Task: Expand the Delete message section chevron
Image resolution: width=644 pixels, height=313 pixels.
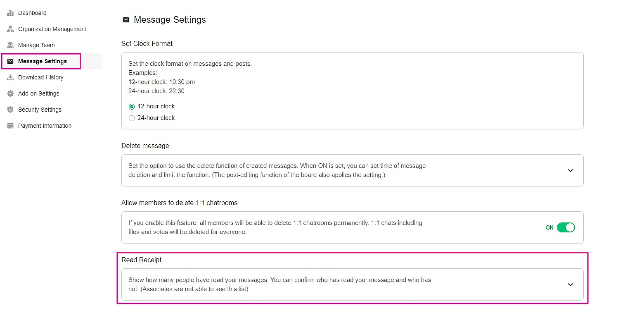Action: pyautogui.click(x=571, y=170)
